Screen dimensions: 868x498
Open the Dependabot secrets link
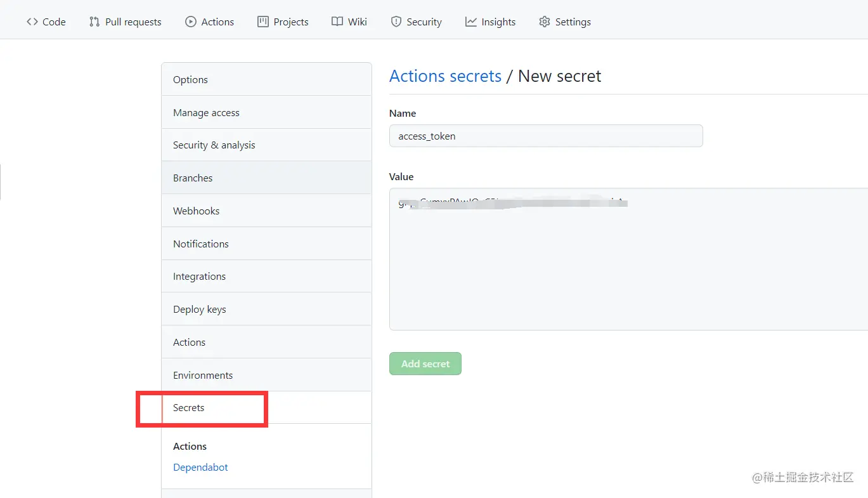pos(200,468)
